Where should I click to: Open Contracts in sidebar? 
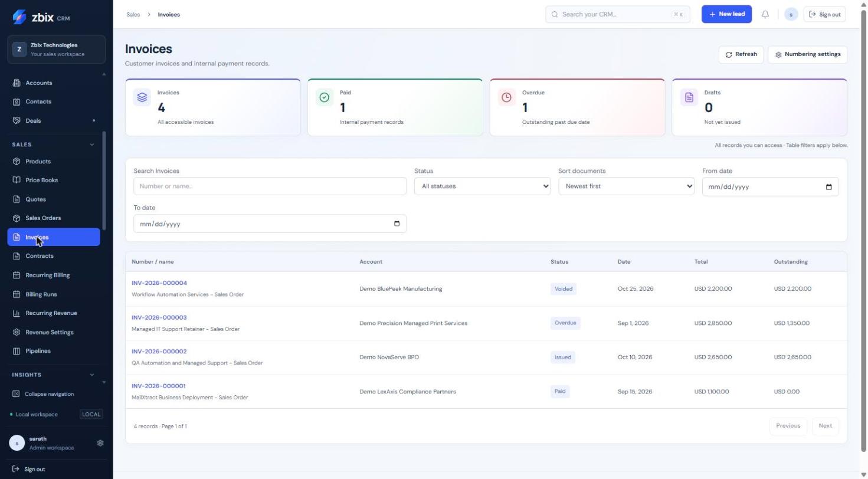coord(54,256)
